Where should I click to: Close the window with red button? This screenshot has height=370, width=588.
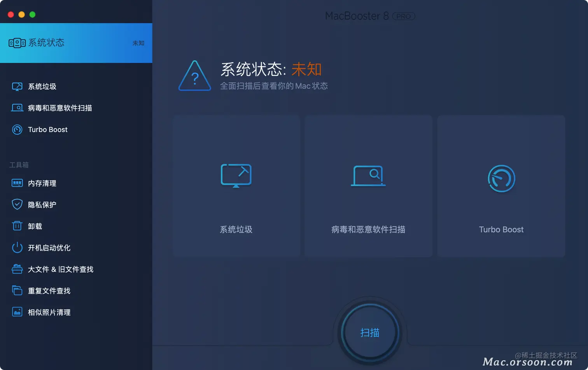click(x=11, y=14)
